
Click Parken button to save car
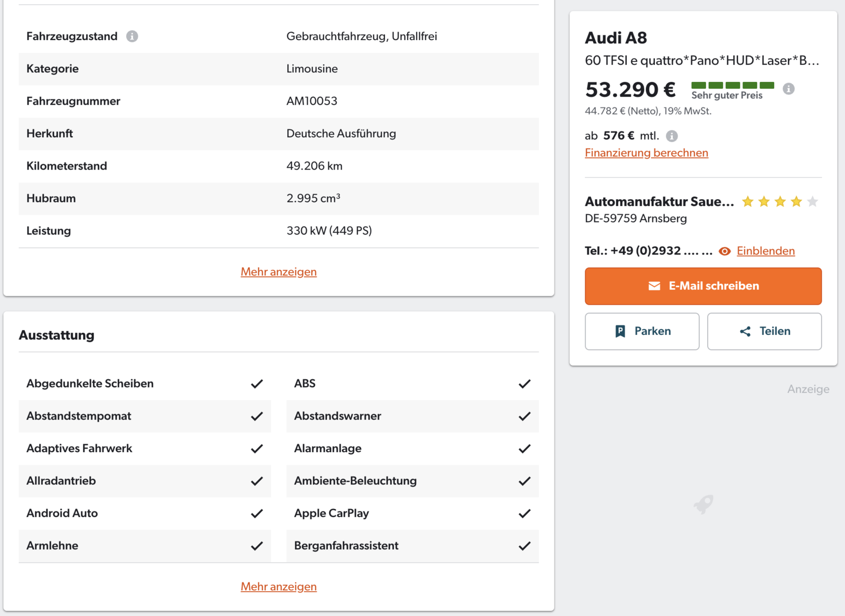pos(642,331)
